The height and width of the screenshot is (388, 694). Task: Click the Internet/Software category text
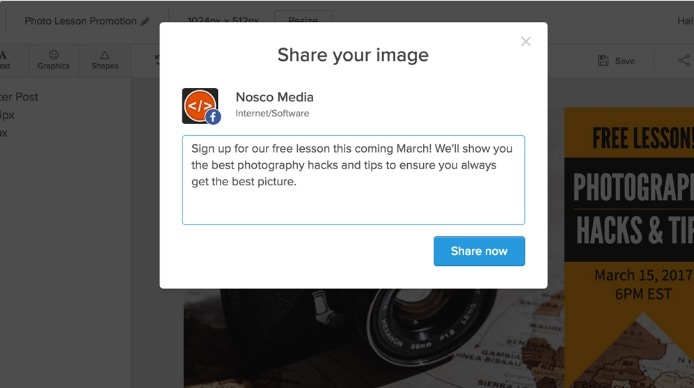pos(272,113)
